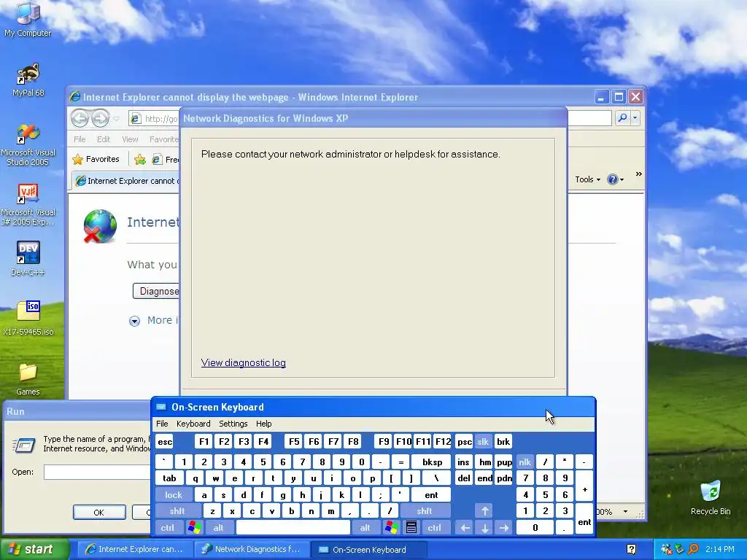
Task: Toggle the right shft key
Action: click(424, 511)
